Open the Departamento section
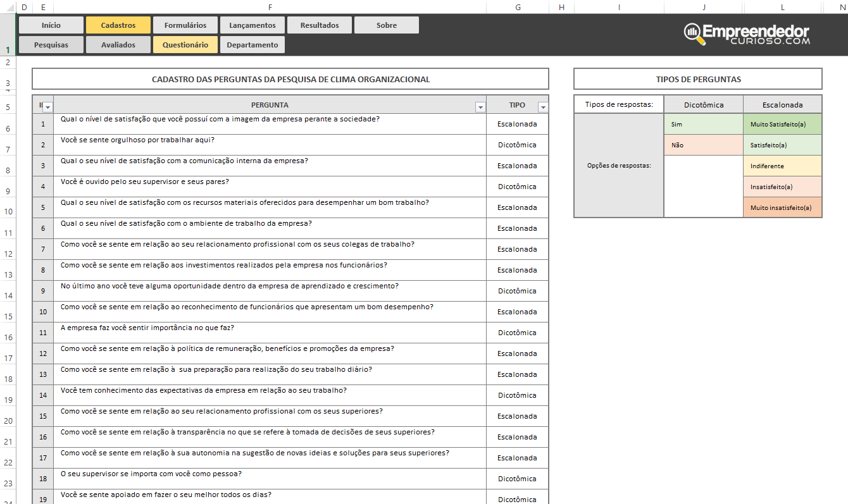The height and width of the screenshot is (504, 848). point(252,45)
